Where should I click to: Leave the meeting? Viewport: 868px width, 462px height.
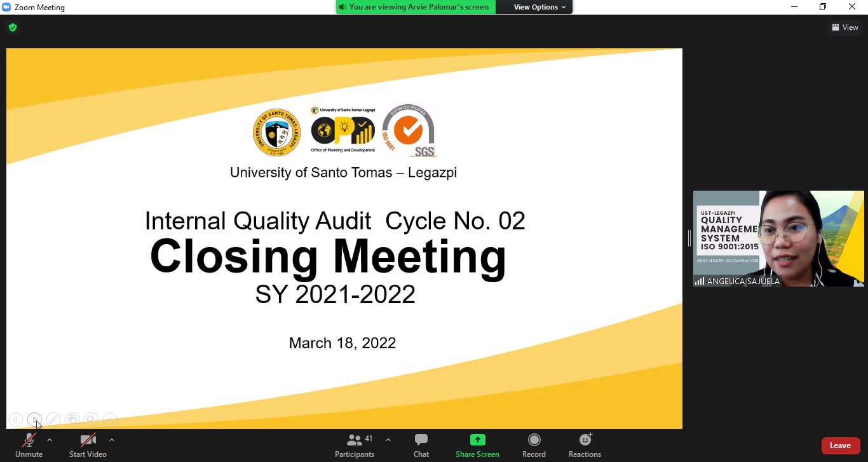click(x=840, y=445)
